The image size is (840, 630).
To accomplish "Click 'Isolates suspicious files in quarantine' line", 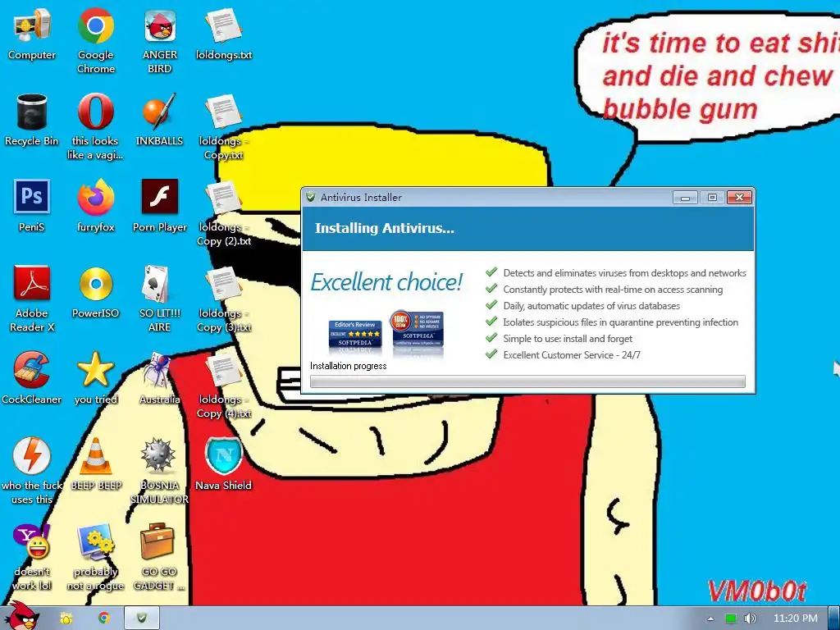I will (x=620, y=322).
